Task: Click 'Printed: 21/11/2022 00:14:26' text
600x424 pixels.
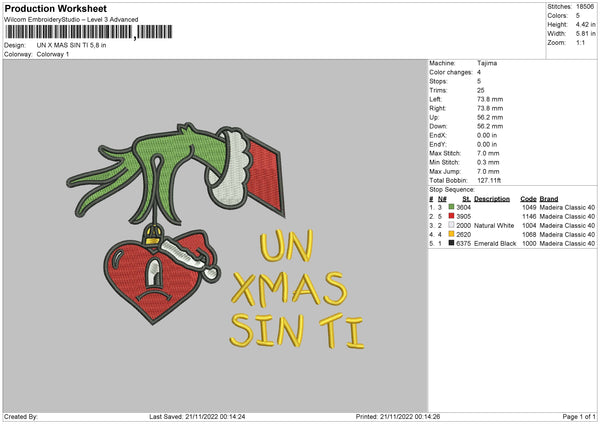Action: [398, 417]
